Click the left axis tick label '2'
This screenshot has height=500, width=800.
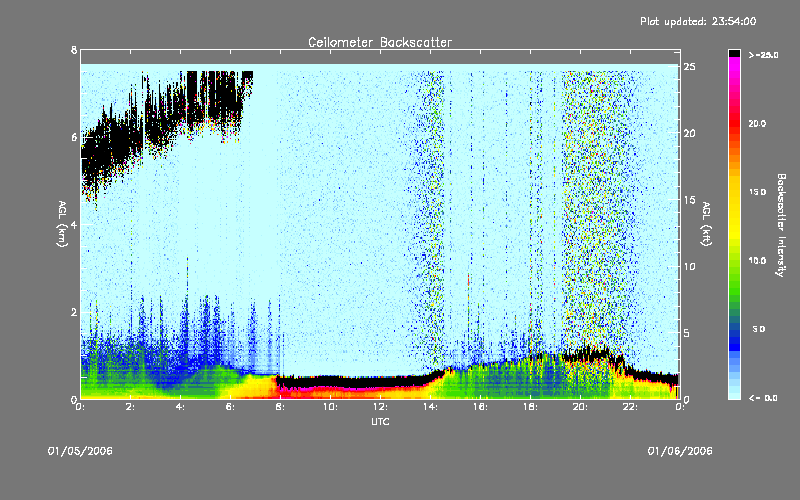tap(74, 312)
